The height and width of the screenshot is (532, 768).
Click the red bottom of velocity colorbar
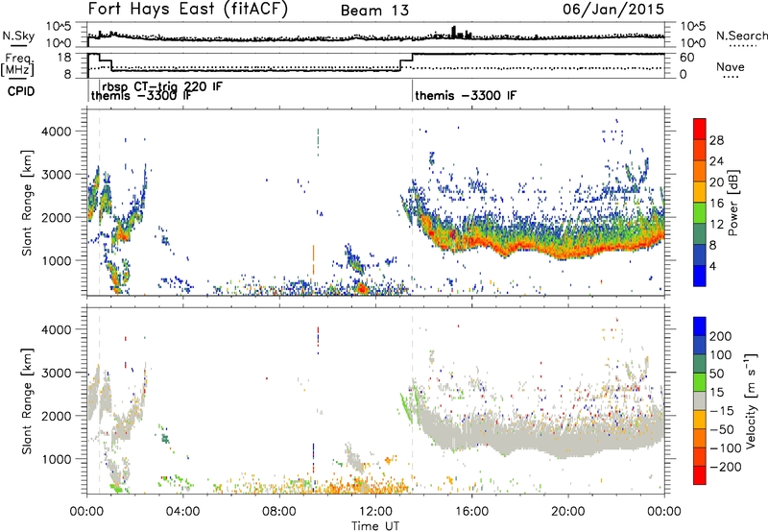coord(700,475)
